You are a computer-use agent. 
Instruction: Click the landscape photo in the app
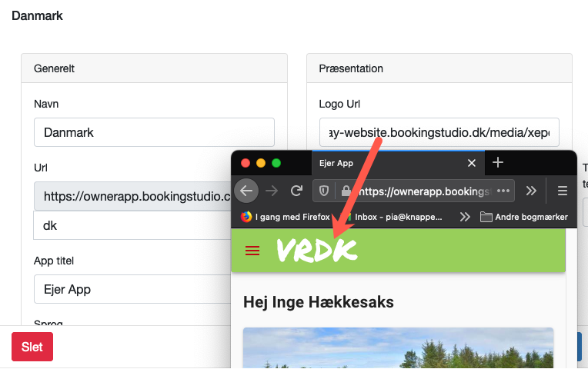tap(398, 348)
